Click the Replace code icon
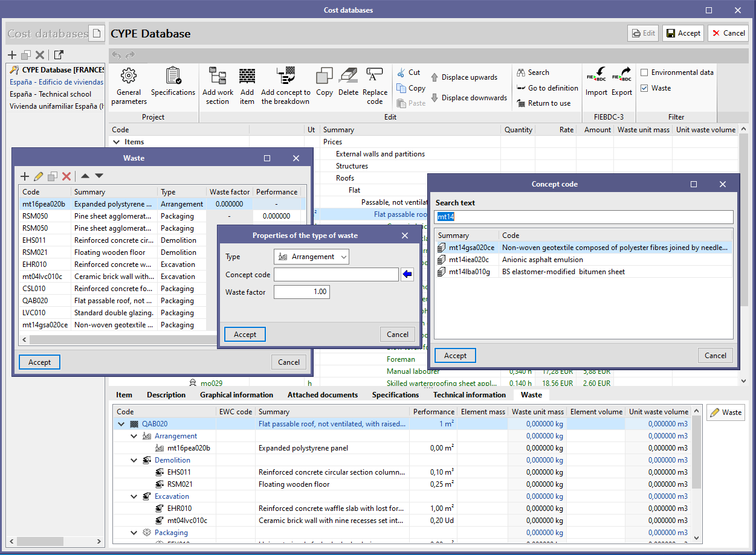The width and height of the screenshot is (756, 555). click(x=375, y=85)
